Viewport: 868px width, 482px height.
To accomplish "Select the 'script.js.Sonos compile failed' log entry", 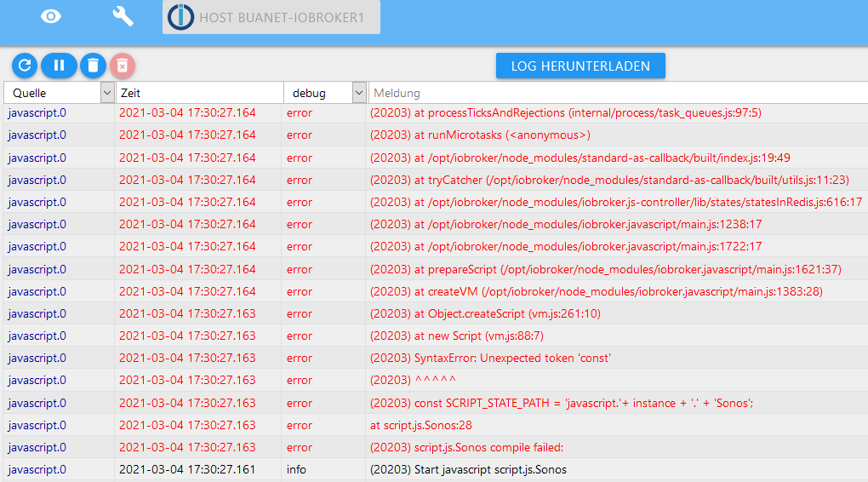I will click(467, 447).
